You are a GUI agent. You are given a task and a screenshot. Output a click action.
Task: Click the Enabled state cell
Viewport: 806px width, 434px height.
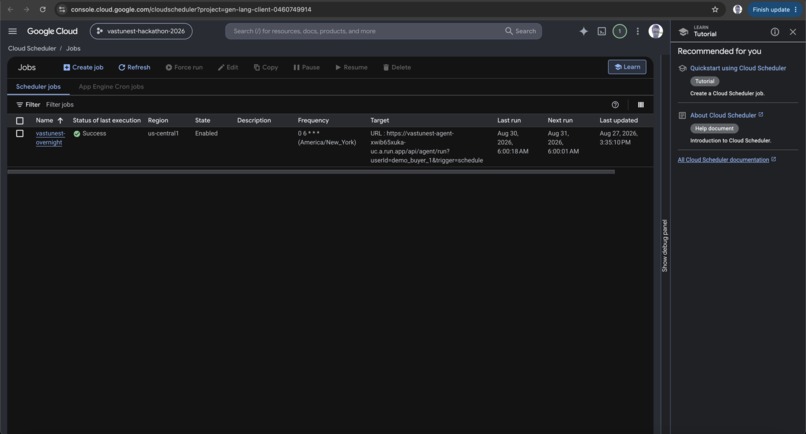click(x=206, y=133)
